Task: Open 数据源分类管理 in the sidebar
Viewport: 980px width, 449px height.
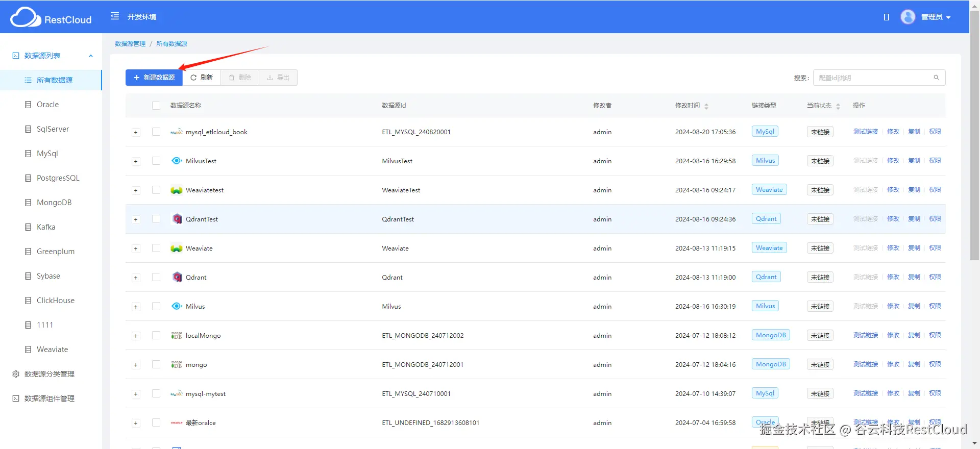Action: (51, 374)
